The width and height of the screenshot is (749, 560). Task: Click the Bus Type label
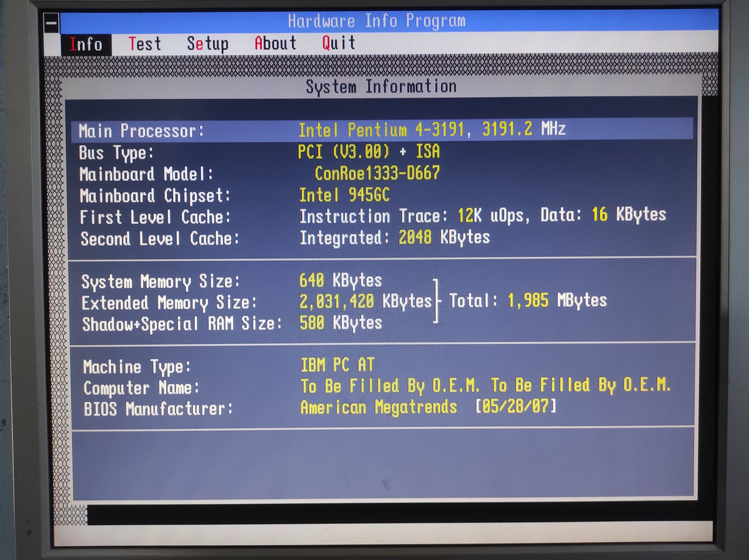point(116,153)
